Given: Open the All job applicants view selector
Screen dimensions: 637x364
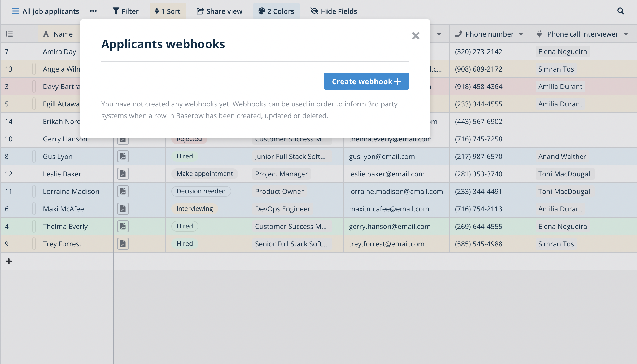Looking at the screenshot, I should pos(46,11).
